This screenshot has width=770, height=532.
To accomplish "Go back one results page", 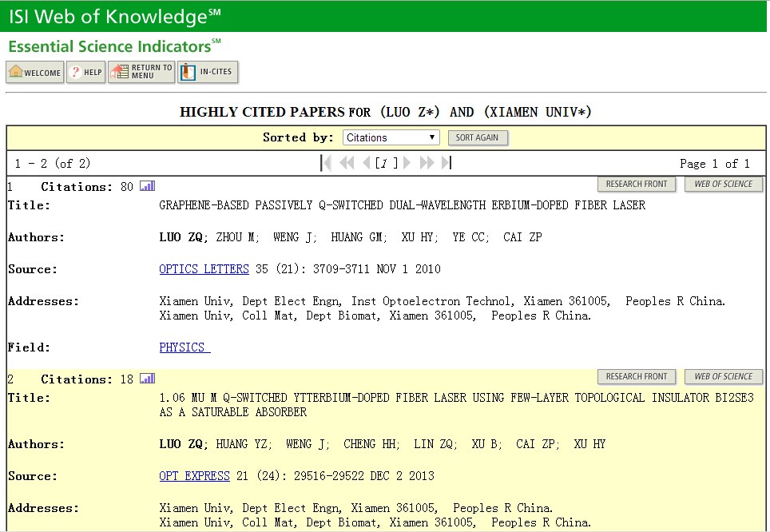I will pos(367,163).
